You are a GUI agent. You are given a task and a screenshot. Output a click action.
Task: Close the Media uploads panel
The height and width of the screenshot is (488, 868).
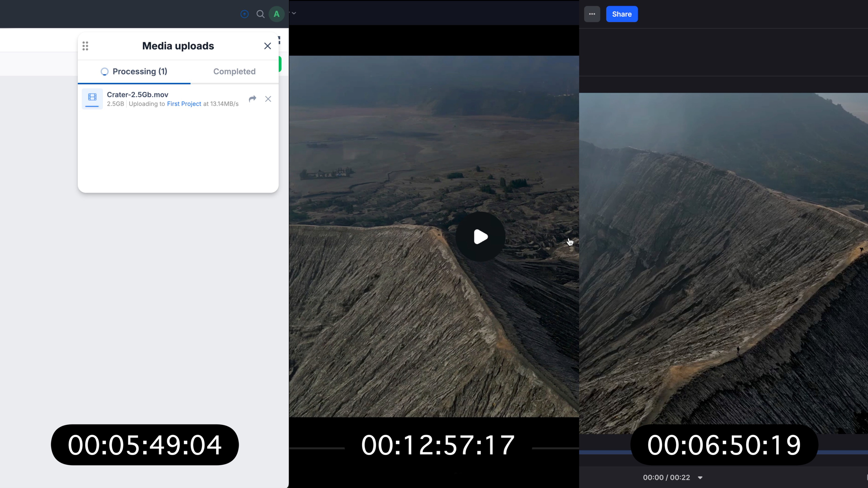point(268,46)
